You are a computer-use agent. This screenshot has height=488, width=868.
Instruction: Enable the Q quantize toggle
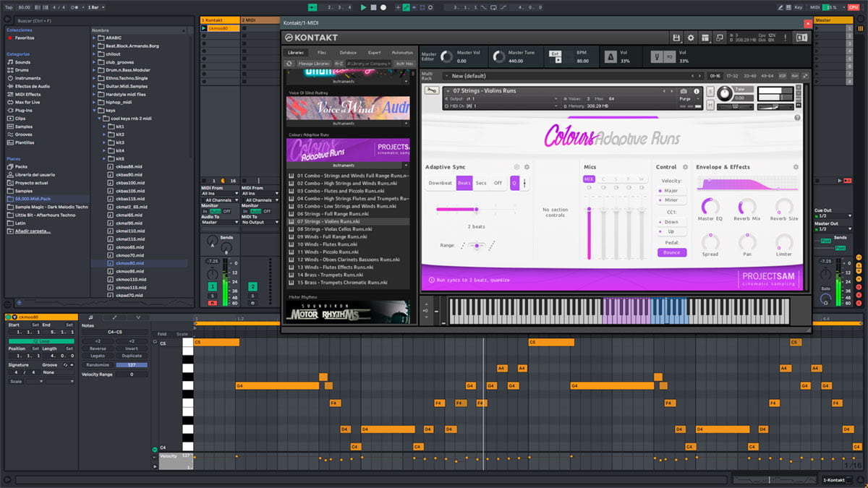pyautogui.click(x=514, y=183)
